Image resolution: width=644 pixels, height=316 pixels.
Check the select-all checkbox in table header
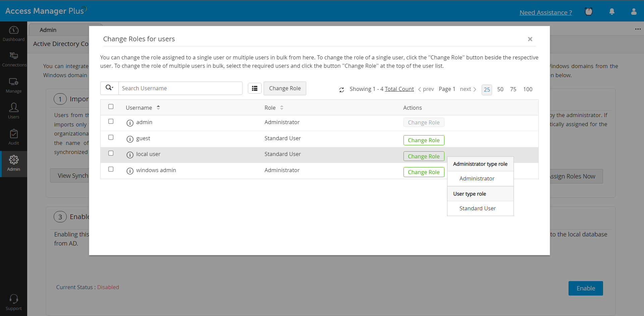tap(111, 107)
